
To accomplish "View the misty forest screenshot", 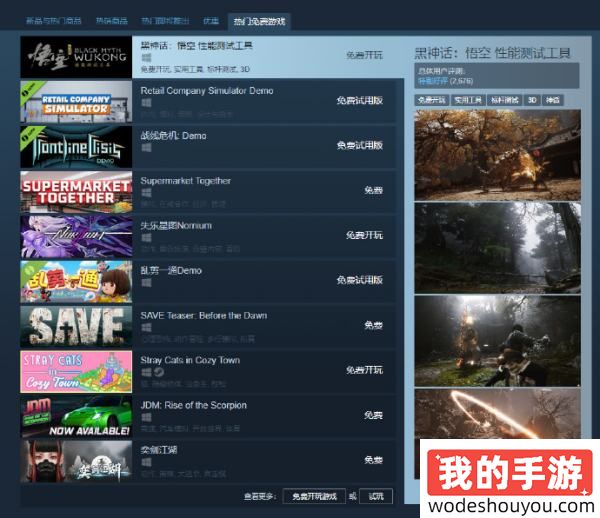I will [x=497, y=248].
